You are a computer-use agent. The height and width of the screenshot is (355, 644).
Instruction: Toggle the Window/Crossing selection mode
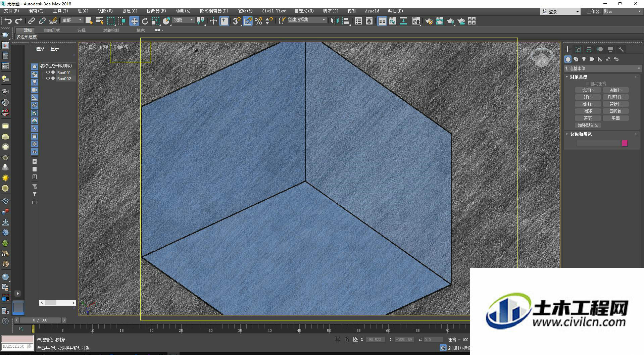(x=121, y=21)
